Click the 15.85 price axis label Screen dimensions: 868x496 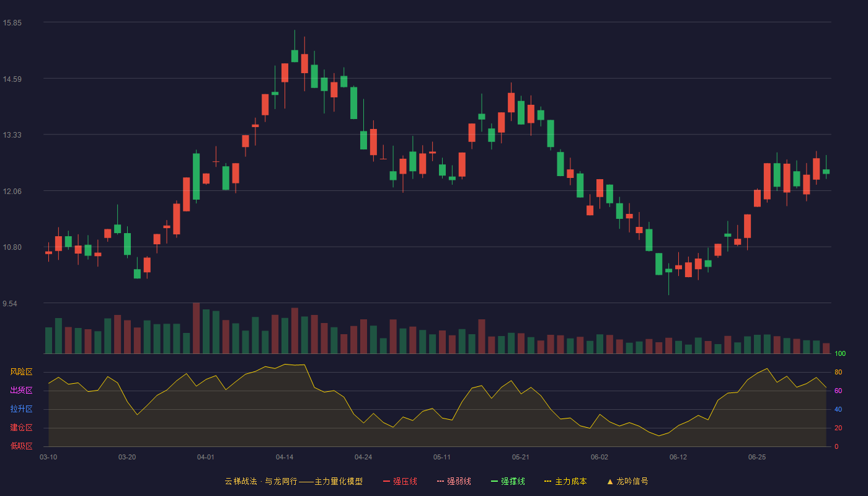tap(12, 23)
